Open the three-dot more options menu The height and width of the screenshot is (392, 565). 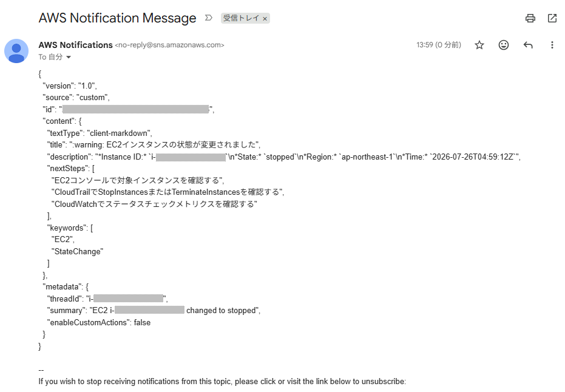[552, 45]
